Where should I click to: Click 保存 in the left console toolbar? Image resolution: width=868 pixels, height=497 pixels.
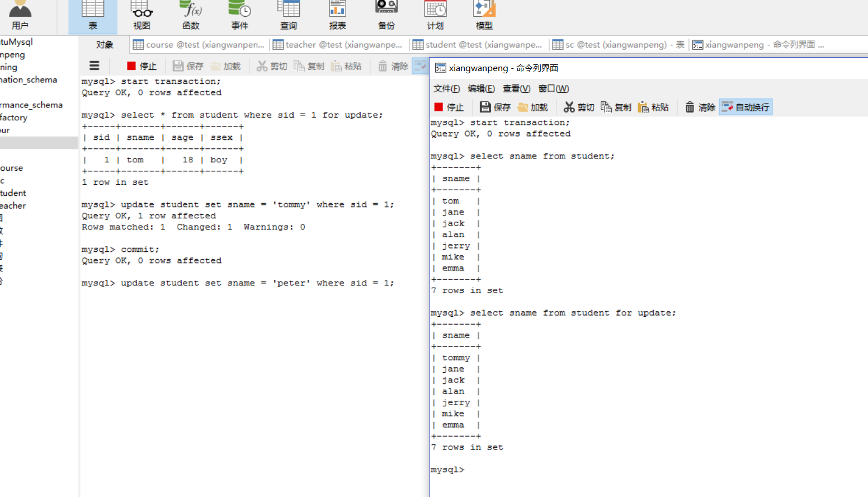[x=188, y=66]
